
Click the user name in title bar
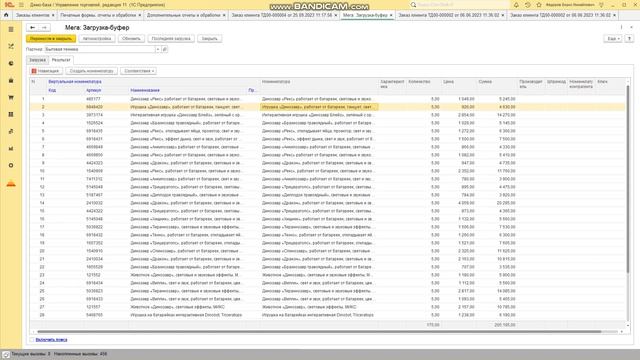click(570, 5)
